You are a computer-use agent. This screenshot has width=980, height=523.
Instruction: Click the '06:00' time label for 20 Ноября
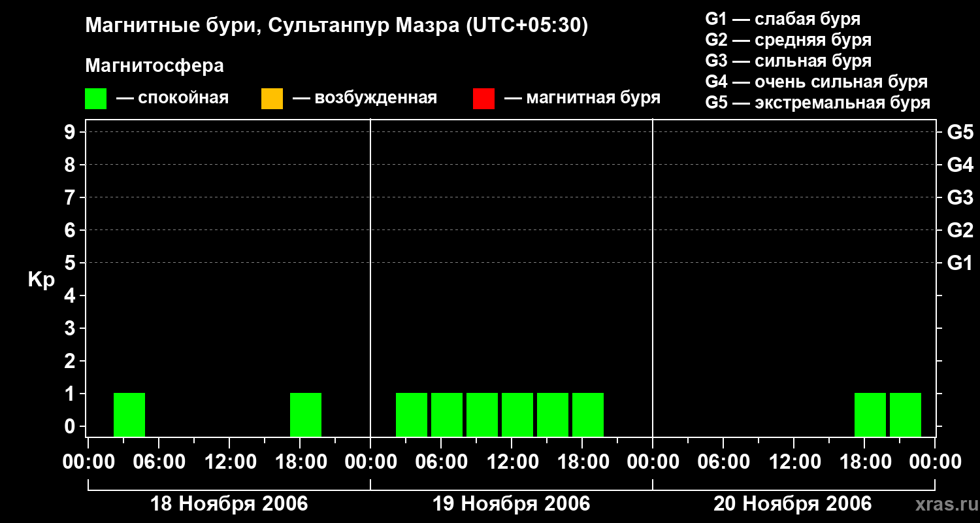723,462
